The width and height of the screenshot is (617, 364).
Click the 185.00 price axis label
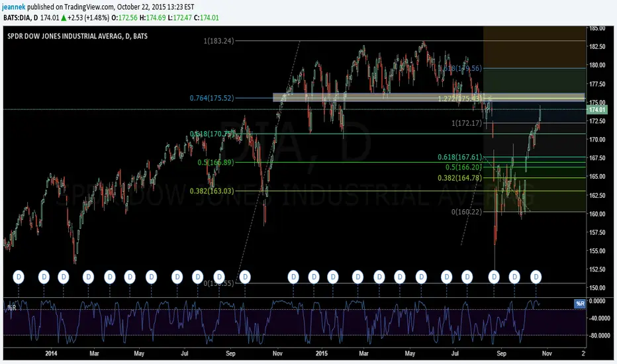pyautogui.click(x=597, y=28)
